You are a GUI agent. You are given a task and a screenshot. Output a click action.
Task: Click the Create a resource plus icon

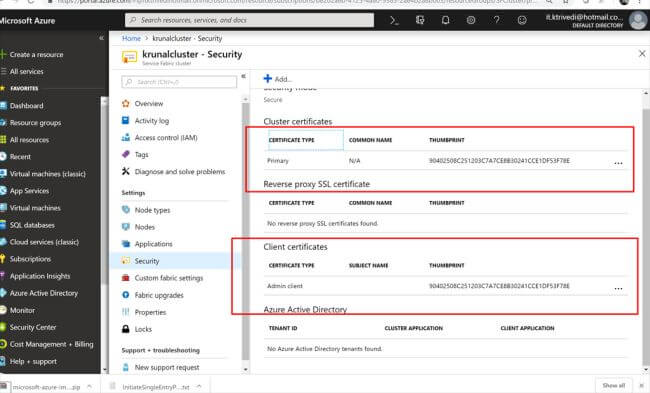tap(3, 54)
